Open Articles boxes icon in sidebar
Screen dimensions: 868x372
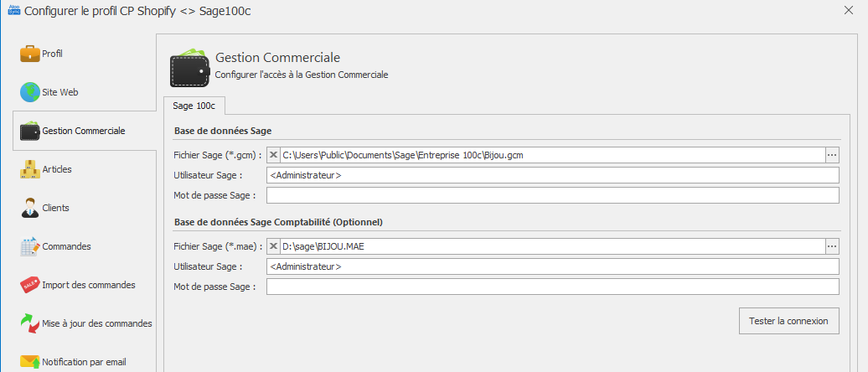pyautogui.click(x=30, y=169)
